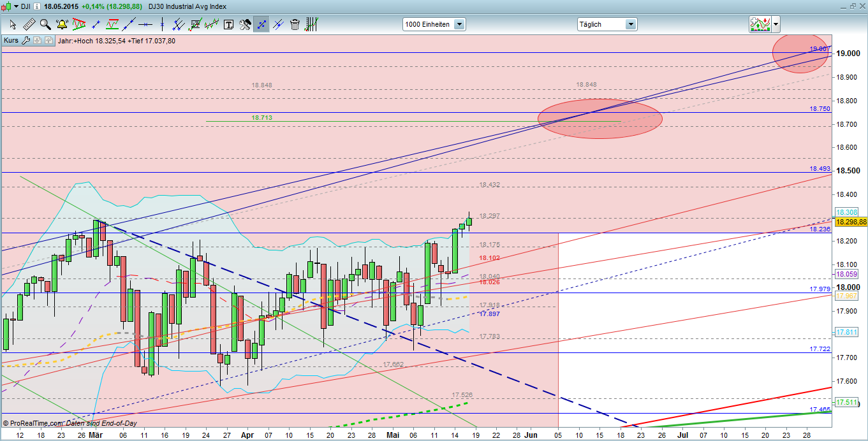
Task: Click the 17.465 horizontal line label
Action: pyautogui.click(x=820, y=409)
